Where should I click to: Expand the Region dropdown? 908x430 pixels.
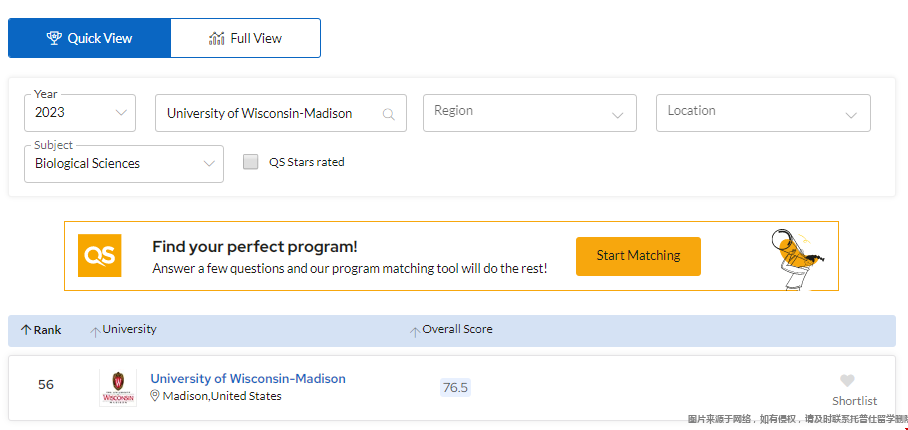529,113
